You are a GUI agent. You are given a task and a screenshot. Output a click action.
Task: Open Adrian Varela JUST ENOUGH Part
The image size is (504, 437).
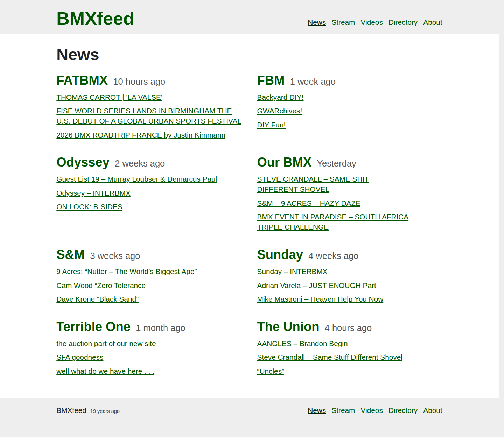[316, 286]
